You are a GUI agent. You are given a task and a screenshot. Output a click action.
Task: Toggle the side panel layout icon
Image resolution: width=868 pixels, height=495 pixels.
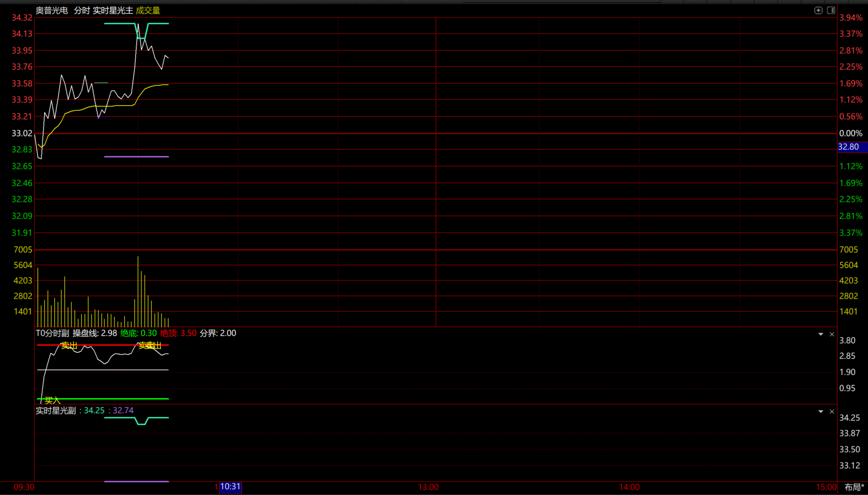coord(831,10)
